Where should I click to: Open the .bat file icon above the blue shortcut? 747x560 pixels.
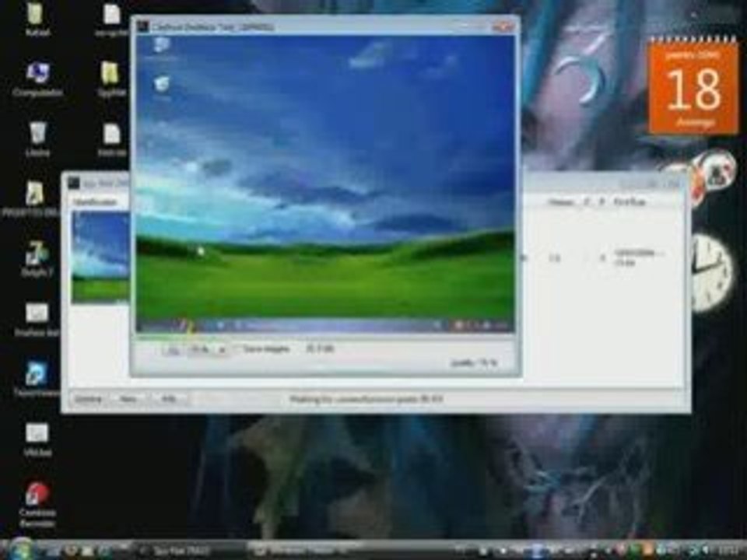[37, 319]
